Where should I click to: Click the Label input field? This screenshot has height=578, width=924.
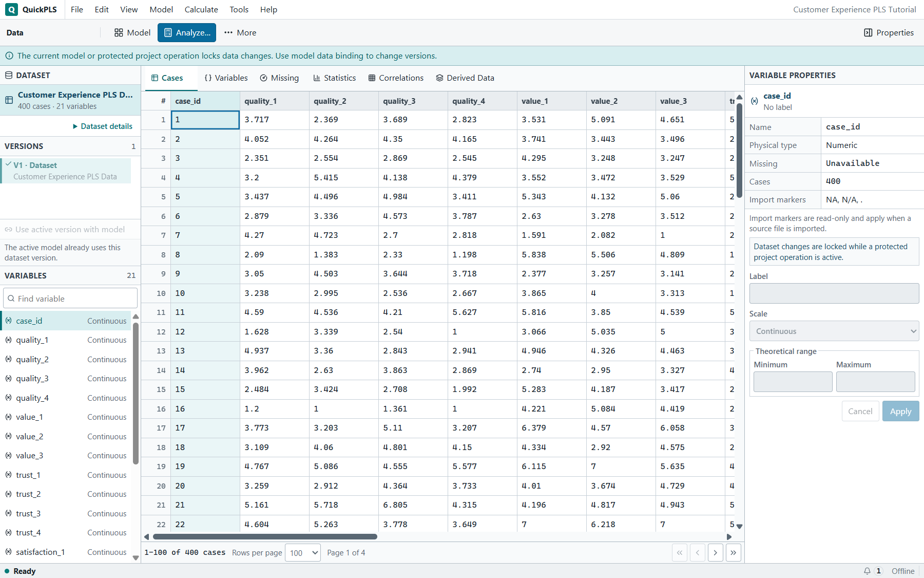(x=834, y=293)
